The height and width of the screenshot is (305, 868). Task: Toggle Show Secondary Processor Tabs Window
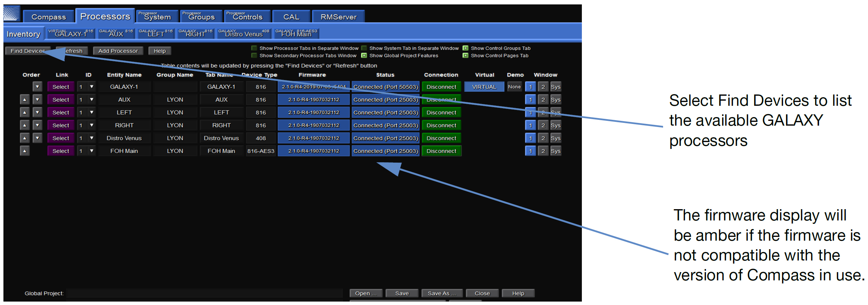254,55
